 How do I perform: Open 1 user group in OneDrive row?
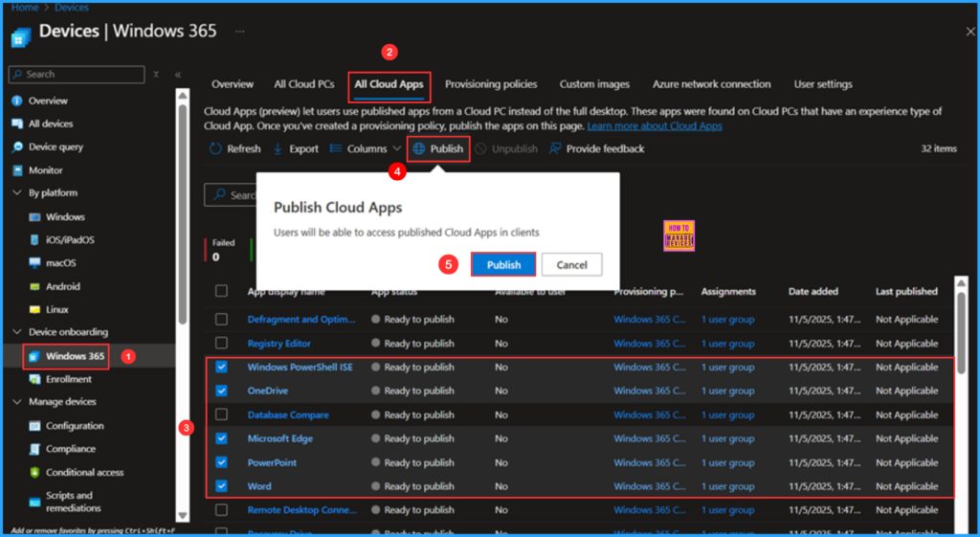pos(727,391)
